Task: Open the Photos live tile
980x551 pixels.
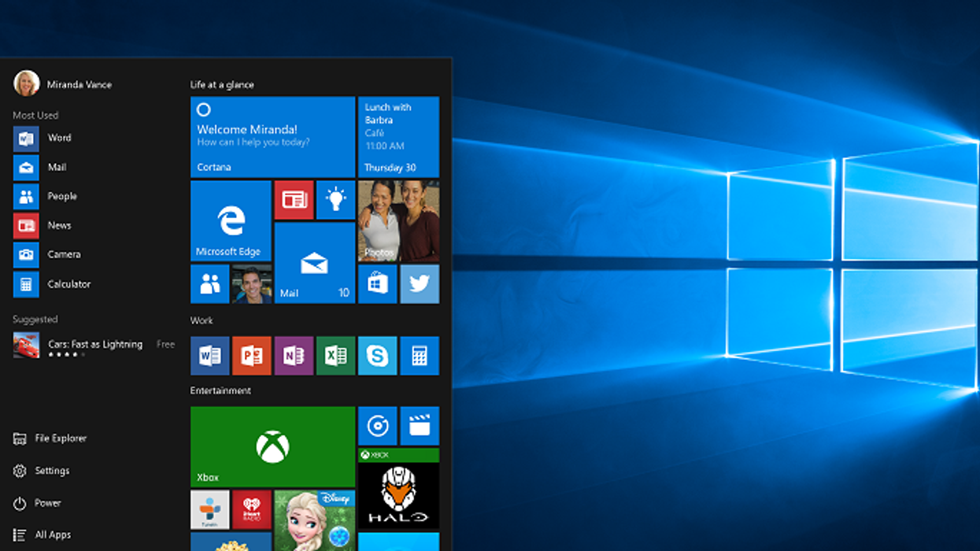Action: click(x=398, y=221)
